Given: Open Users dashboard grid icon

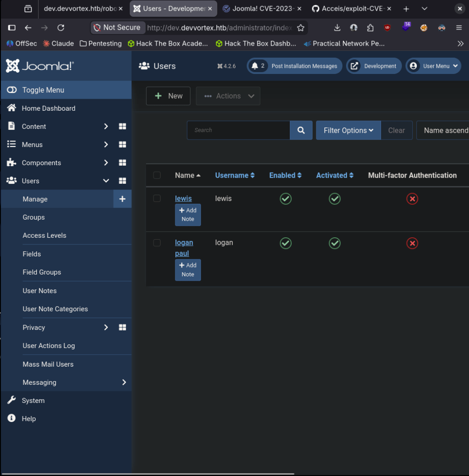Looking at the screenshot, I should [122, 181].
